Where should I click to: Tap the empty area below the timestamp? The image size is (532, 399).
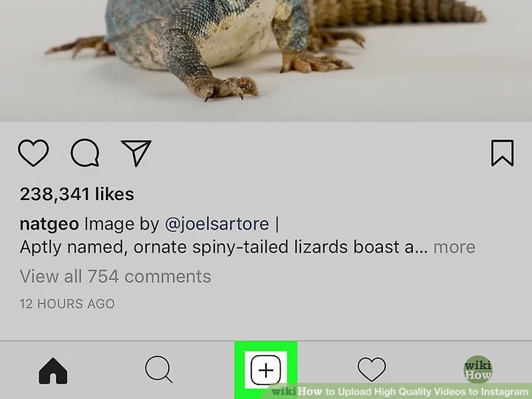coord(266,326)
